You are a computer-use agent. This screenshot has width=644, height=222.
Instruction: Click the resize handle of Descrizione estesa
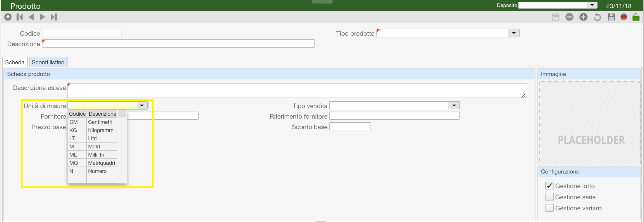point(524,96)
